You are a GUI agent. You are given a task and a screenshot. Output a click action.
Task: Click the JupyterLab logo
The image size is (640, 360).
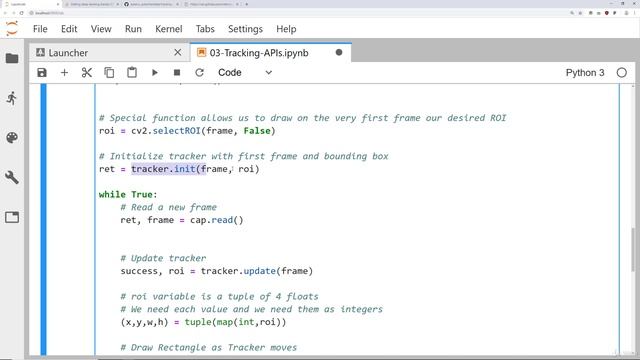coord(12,29)
